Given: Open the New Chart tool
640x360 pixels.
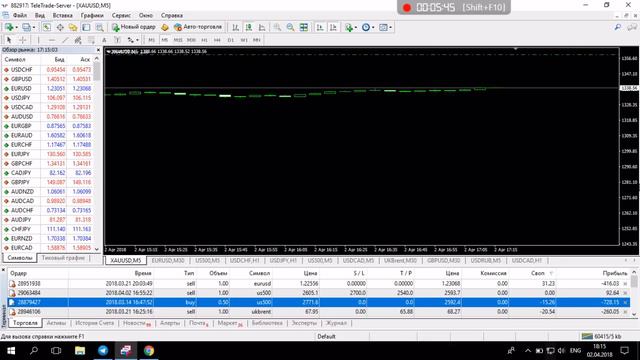Looking at the screenshot, I should tap(9, 27).
